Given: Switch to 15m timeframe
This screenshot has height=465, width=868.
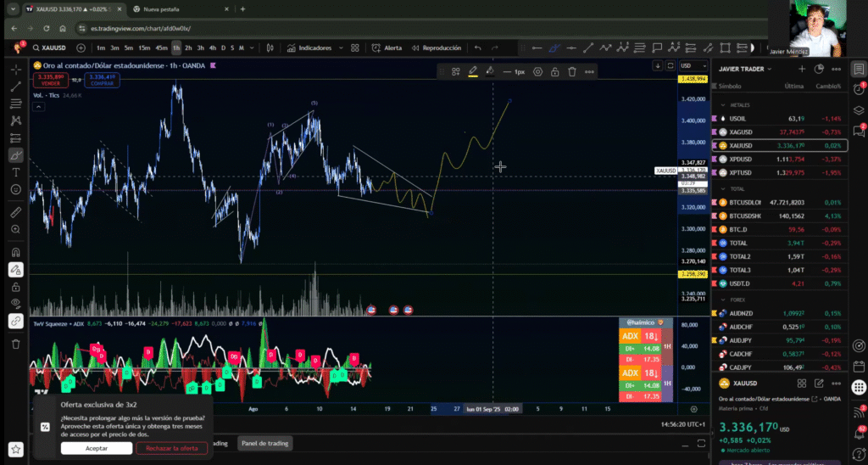Looking at the screenshot, I should [144, 48].
